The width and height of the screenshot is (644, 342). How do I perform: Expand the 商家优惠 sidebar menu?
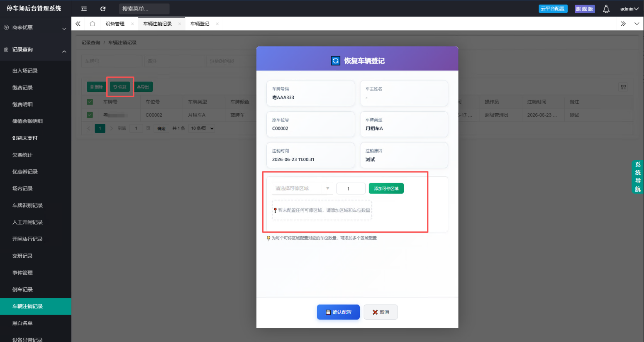point(35,28)
